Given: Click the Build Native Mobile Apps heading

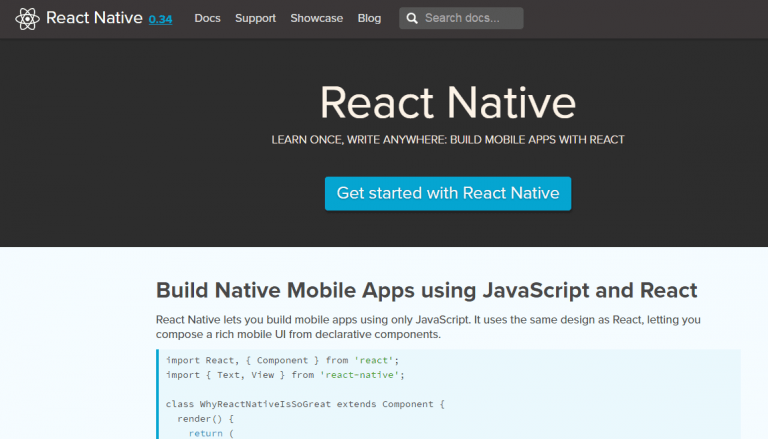Looking at the screenshot, I should pyautogui.click(x=426, y=291).
